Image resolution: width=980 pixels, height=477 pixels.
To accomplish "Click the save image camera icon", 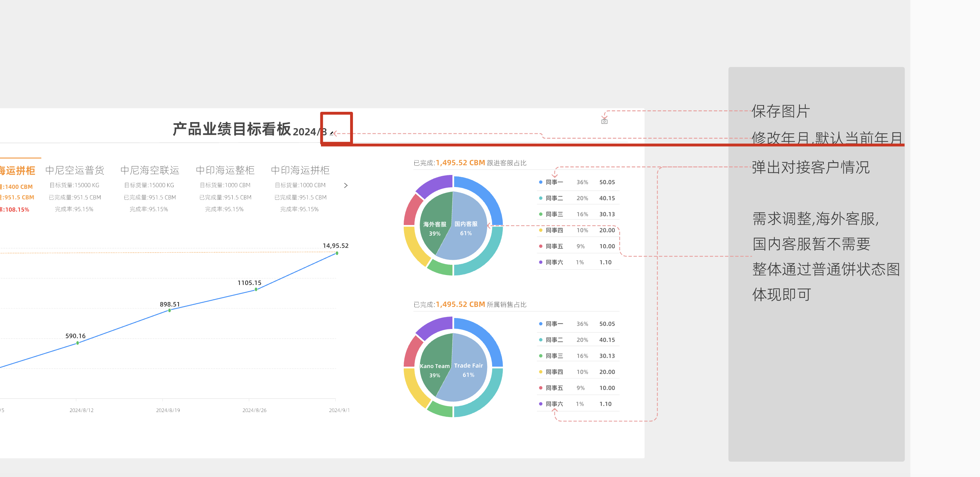I will point(604,121).
